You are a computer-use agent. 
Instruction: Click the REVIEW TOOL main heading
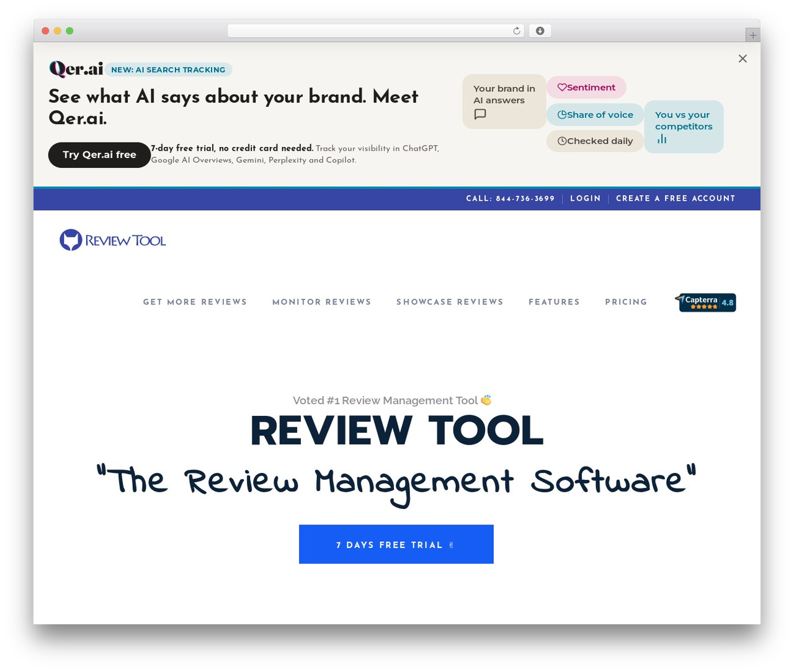(x=397, y=431)
